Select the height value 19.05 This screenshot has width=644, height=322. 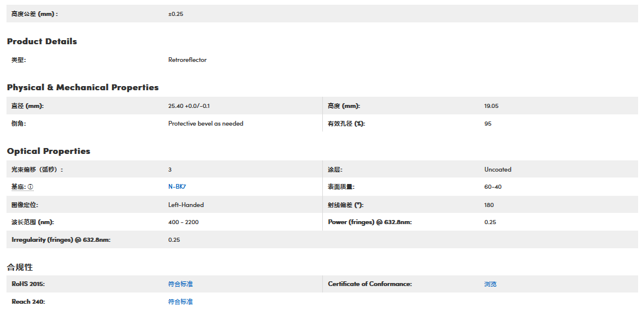[491, 106]
